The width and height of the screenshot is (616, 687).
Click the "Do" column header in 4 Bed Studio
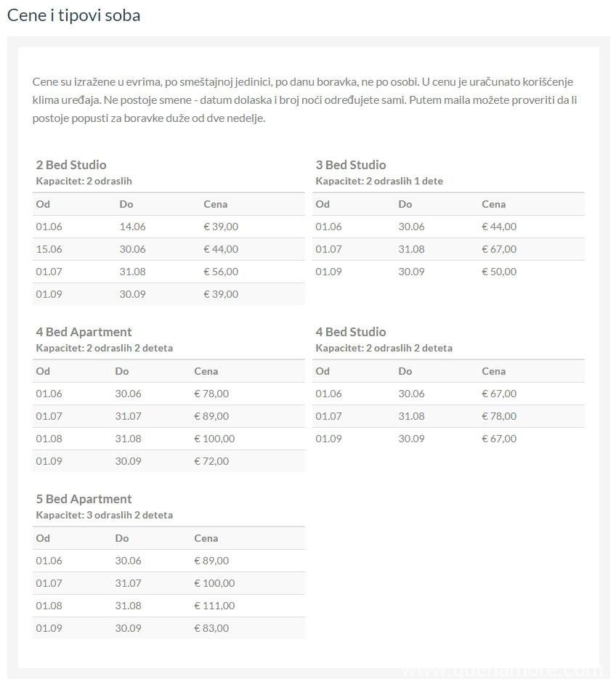coord(405,371)
